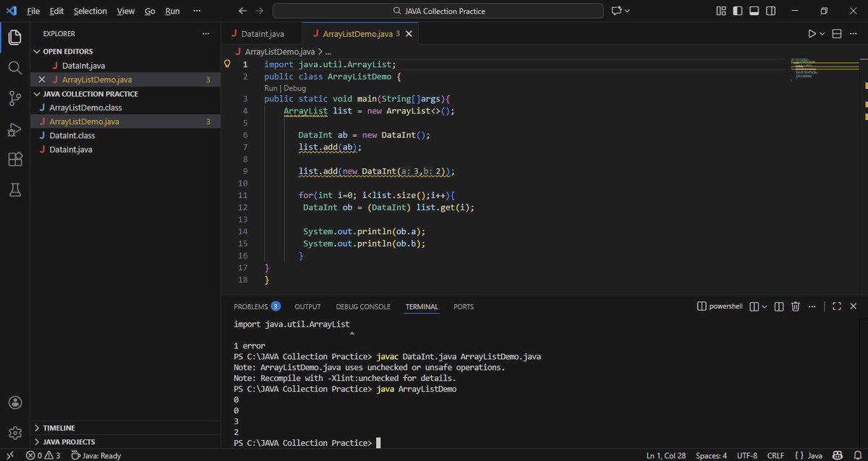Click the JAVA Collection Practice search box
The height and width of the screenshot is (461, 868).
point(438,11)
